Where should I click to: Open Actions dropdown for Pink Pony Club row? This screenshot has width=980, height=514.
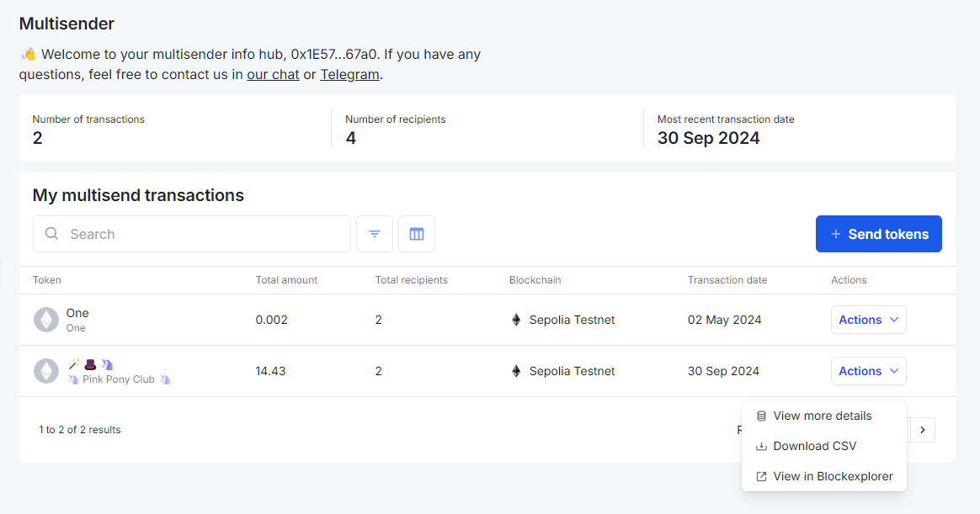coord(868,370)
